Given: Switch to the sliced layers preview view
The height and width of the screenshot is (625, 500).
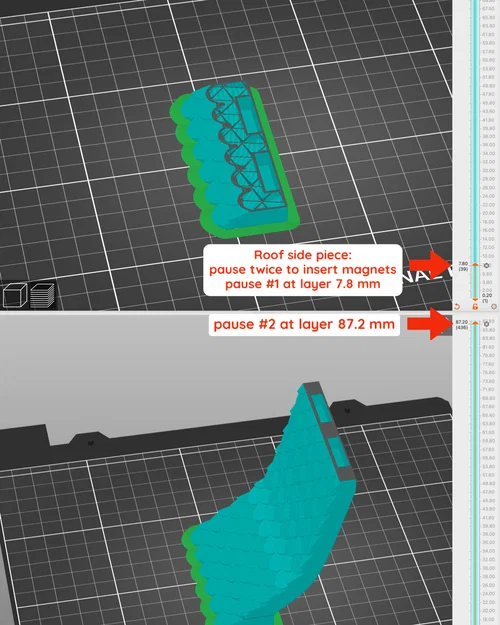Looking at the screenshot, I should point(42,295).
